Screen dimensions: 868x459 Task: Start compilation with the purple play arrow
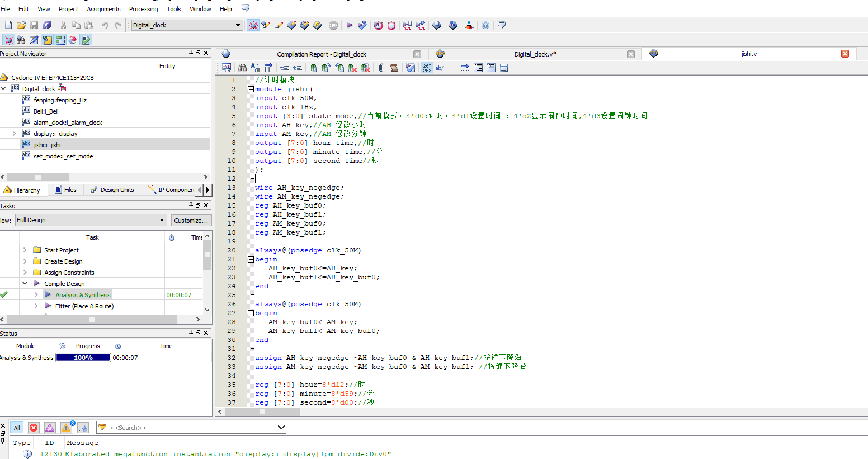tap(350, 25)
